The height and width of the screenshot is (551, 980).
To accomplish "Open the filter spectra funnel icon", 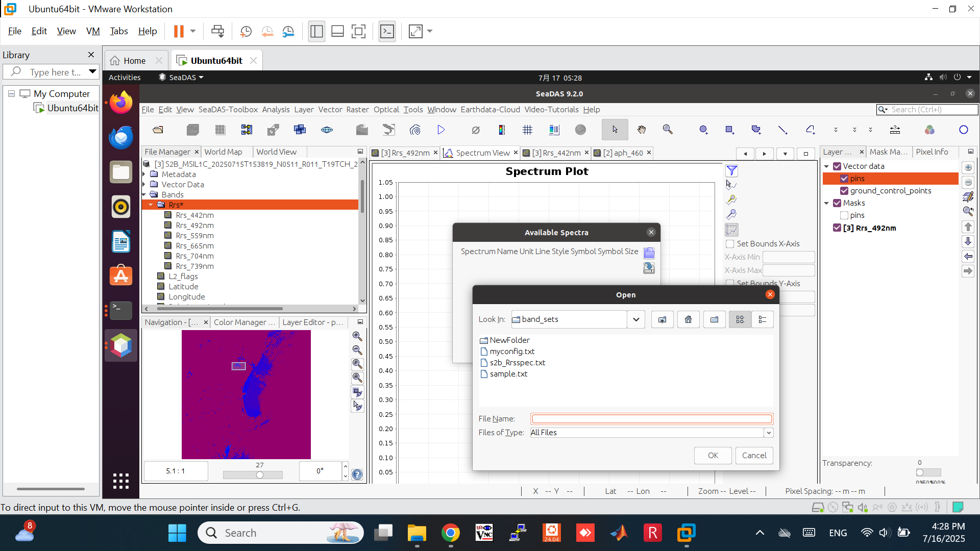I will click(x=731, y=170).
